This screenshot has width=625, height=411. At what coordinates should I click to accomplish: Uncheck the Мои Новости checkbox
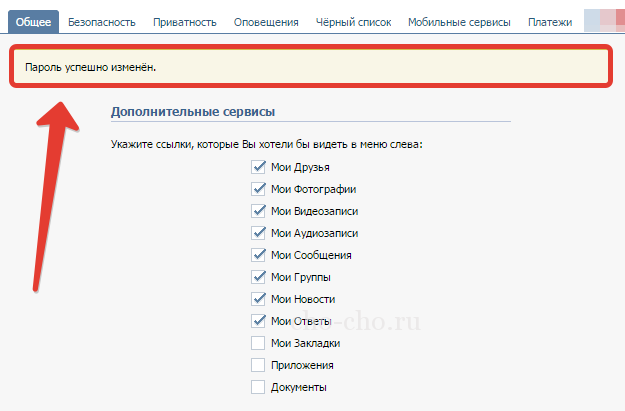tap(258, 299)
